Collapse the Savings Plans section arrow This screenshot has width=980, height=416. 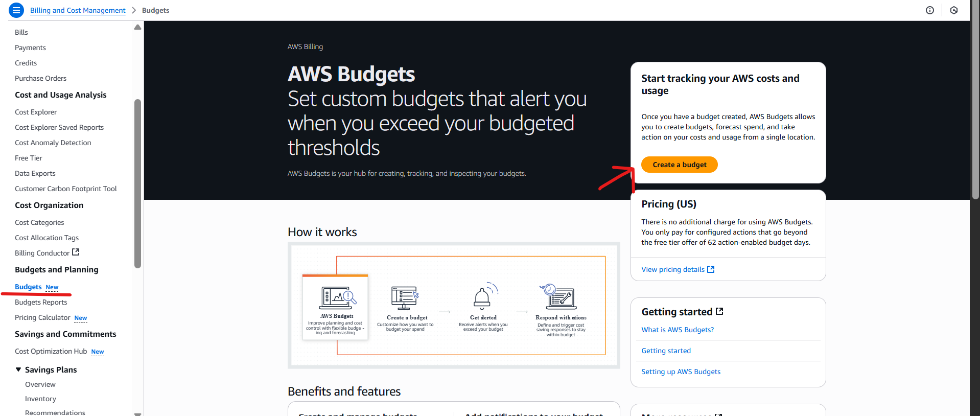tap(18, 369)
